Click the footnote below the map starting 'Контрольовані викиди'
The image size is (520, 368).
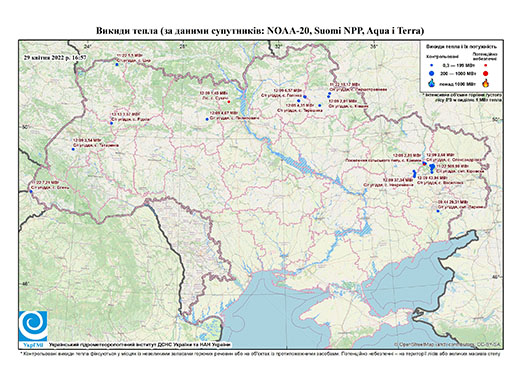[x=260, y=353]
